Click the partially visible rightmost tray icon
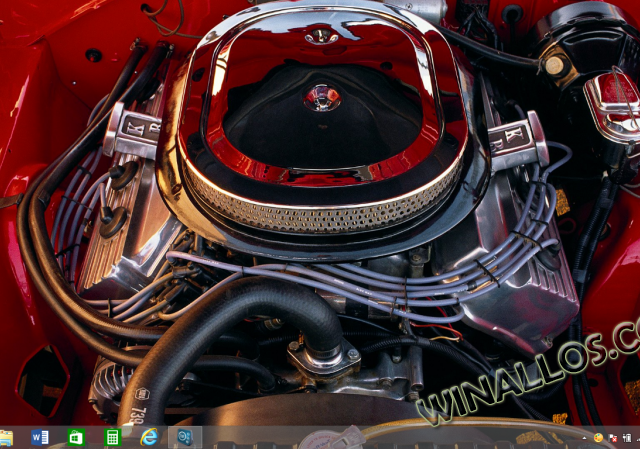The height and width of the screenshot is (449, 640). tap(636, 438)
